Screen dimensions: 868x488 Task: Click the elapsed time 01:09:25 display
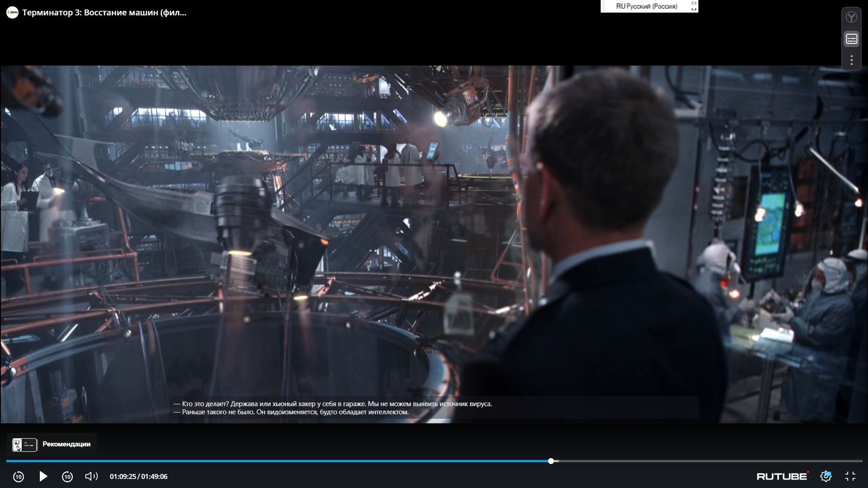123,476
